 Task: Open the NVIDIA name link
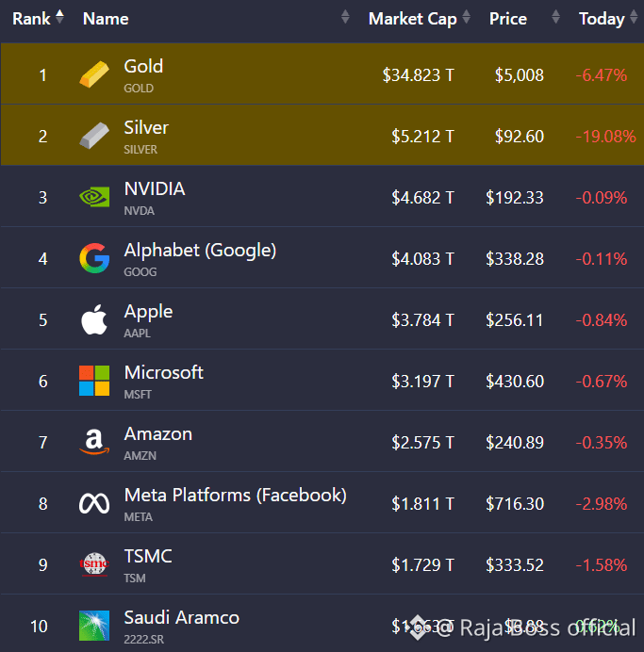click(x=155, y=188)
